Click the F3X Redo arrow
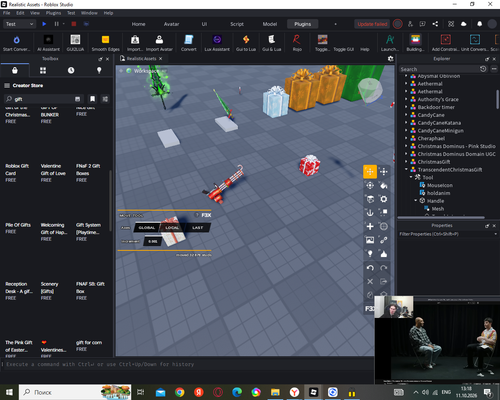 pos(384,268)
